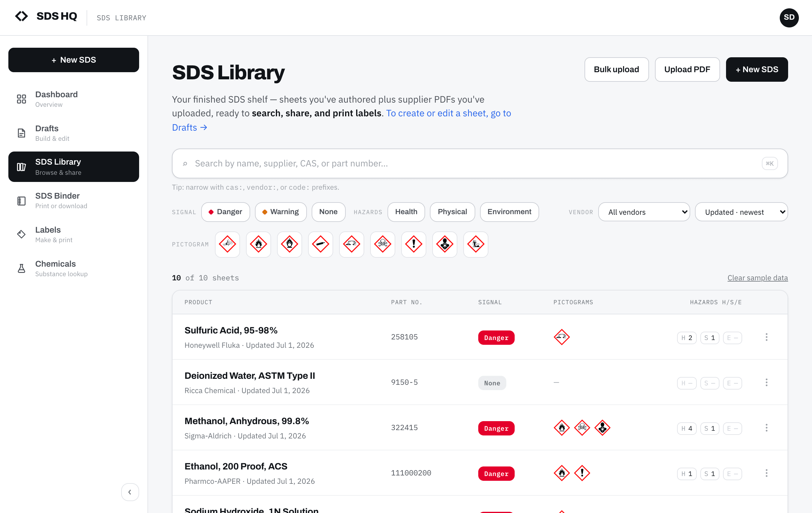Toggle the Danger signal filter

click(226, 212)
